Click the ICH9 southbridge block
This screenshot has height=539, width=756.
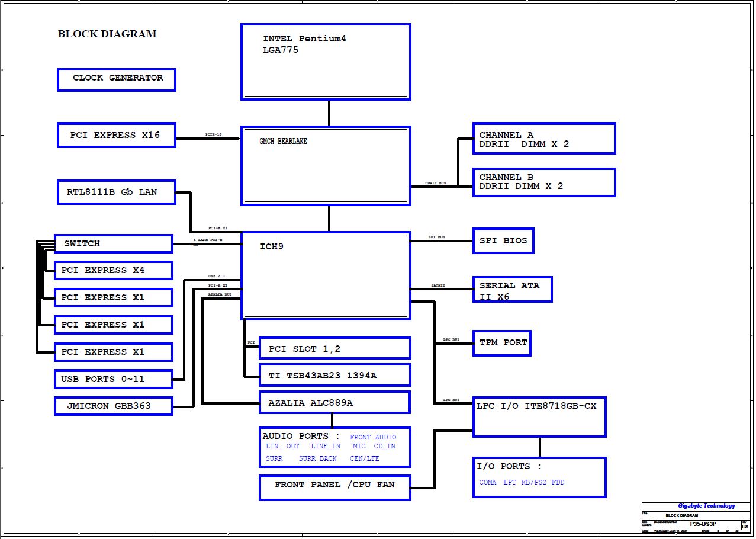pyautogui.click(x=326, y=275)
